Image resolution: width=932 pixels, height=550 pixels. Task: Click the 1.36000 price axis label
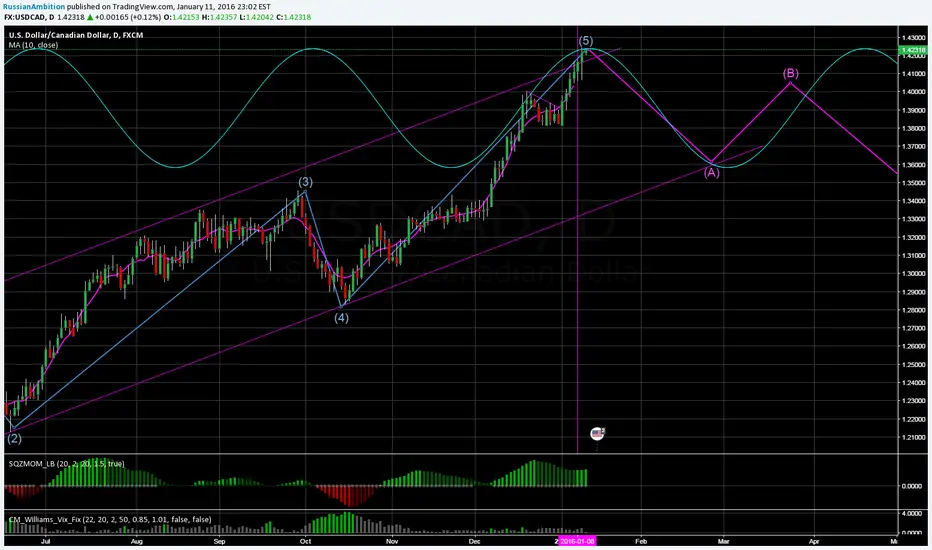coord(914,165)
